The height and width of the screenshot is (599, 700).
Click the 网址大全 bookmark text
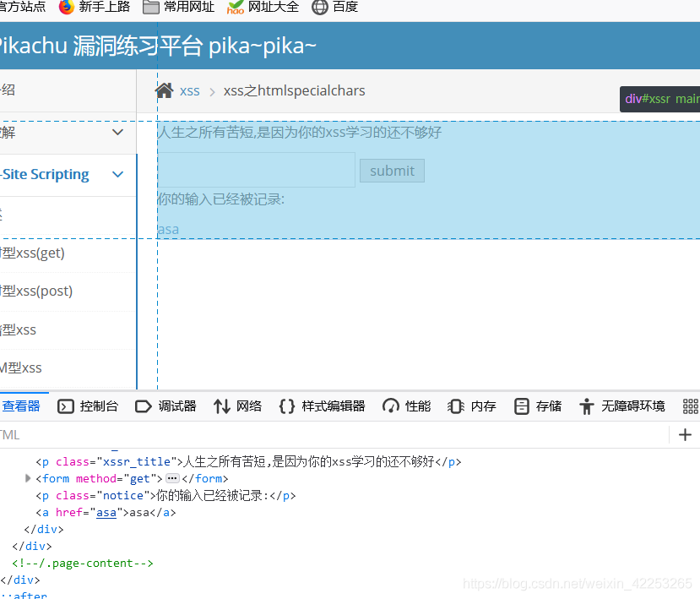[x=274, y=7]
